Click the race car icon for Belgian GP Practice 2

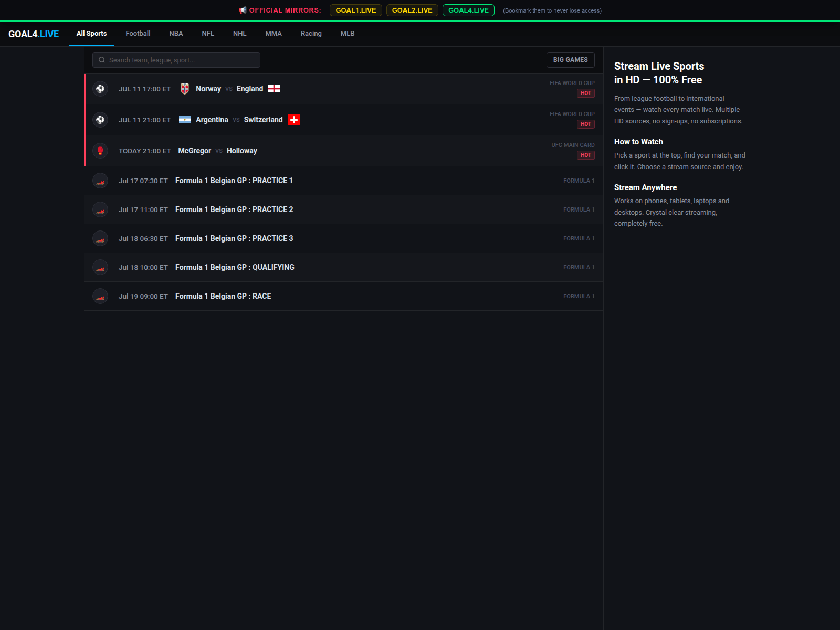click(100, 209)
